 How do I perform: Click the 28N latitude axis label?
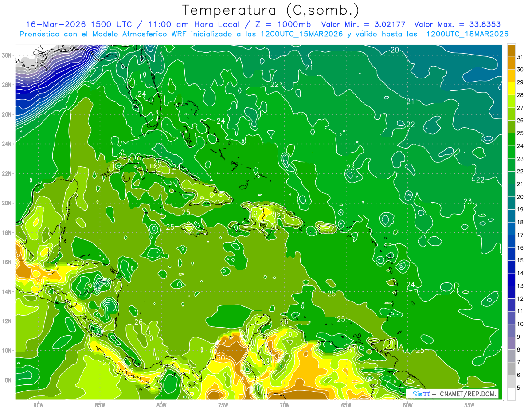click(x=8, y=85)
